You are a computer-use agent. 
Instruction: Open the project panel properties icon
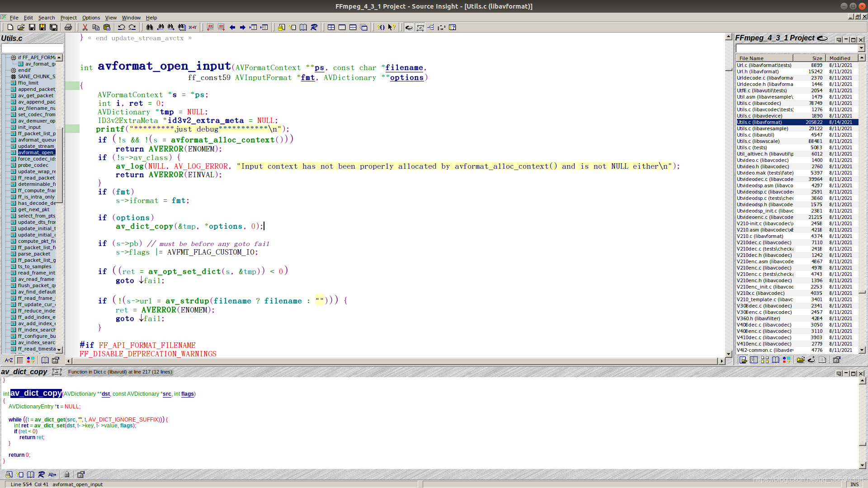point(836,360)
